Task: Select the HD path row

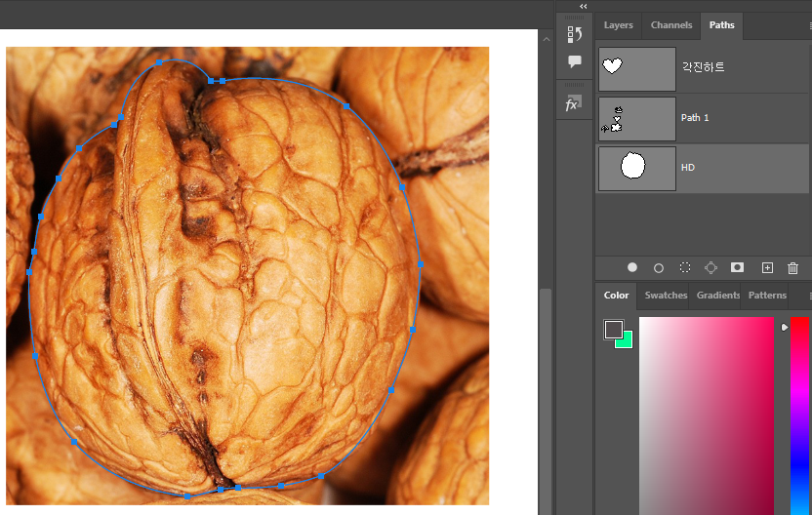Action: pyautogui.click(x=703, y=168)
